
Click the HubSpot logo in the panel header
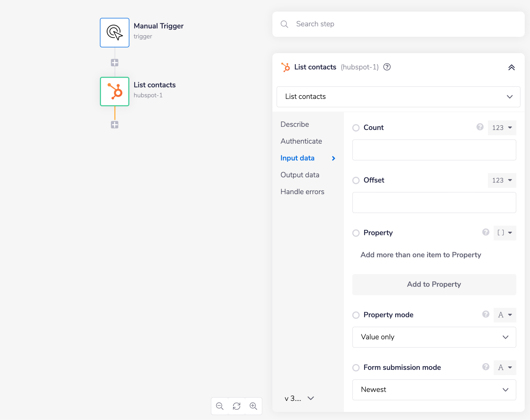(x=285, y=67)
